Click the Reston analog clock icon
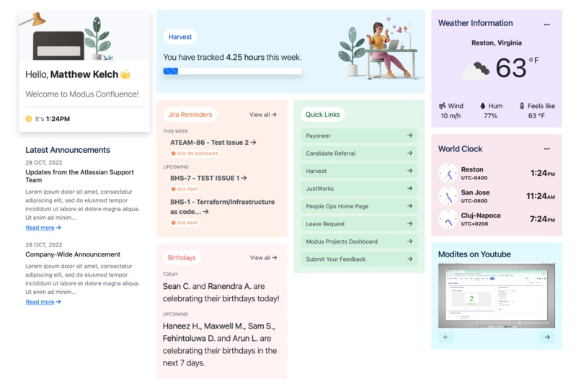 tap(448, 174)
